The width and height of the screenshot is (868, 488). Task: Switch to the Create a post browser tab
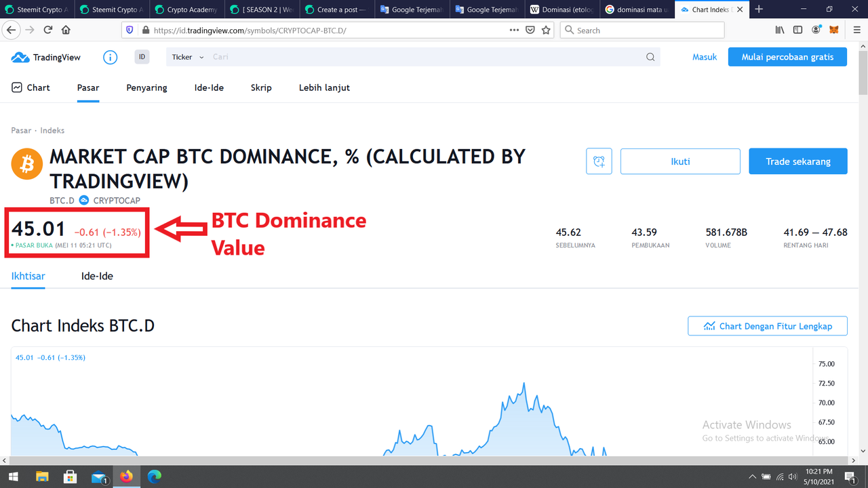(336, 9)
